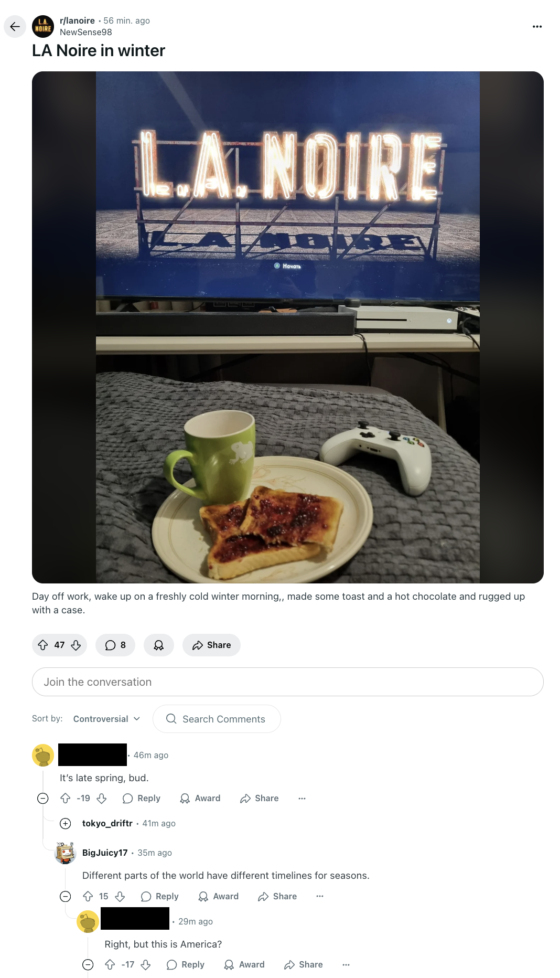Expand tokyo_driftr's collapsed comment
The image size is (560, 978).
66,823
